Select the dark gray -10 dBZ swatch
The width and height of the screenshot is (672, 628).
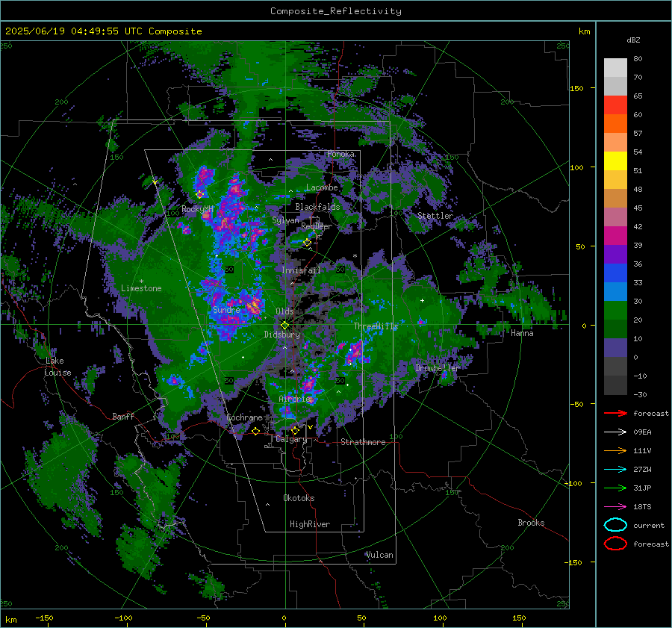click(x=615, y=385)
